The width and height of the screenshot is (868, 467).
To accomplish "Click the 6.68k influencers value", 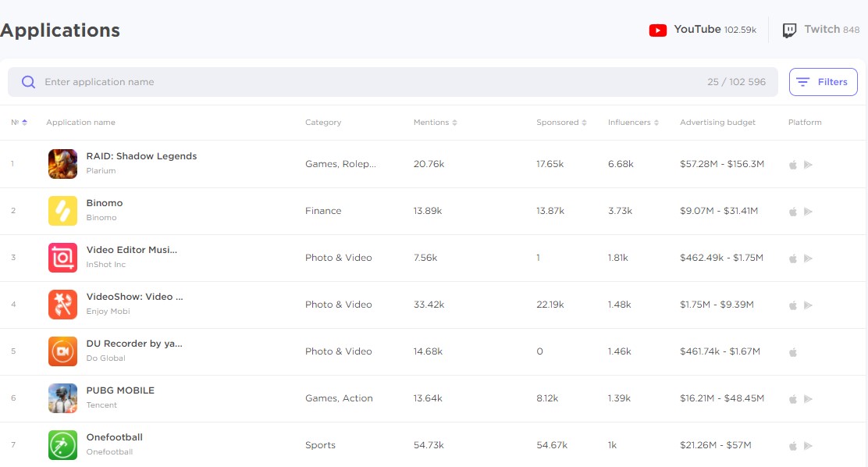I will point(621,164).
